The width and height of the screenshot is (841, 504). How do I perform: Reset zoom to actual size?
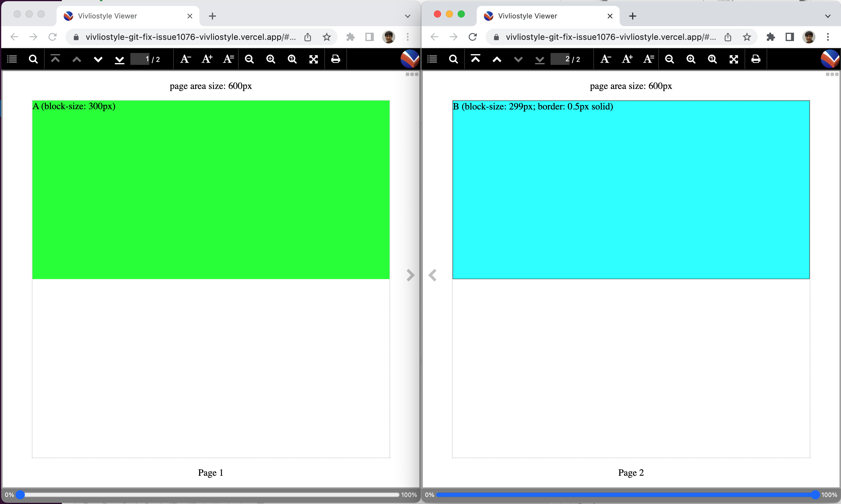[x=292, y=59]
